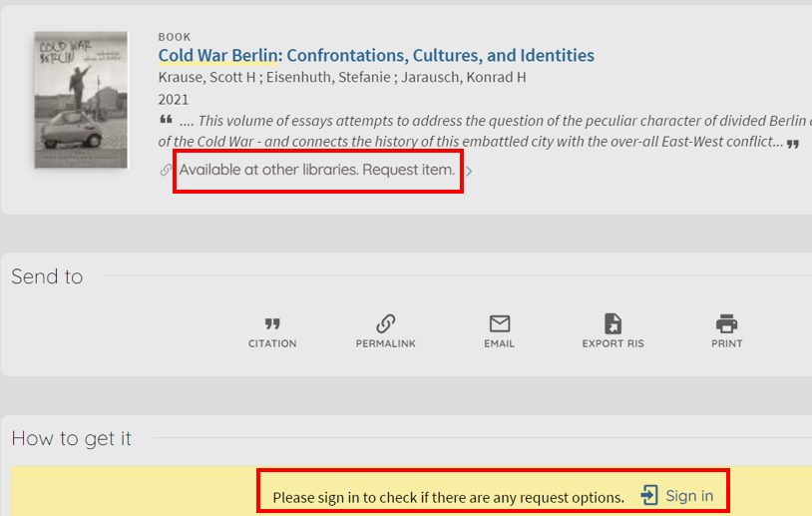The width and height of the screenshot is (812, 516).
Task: Click the closing quote mark icon after description
Action: pos(793,144)
